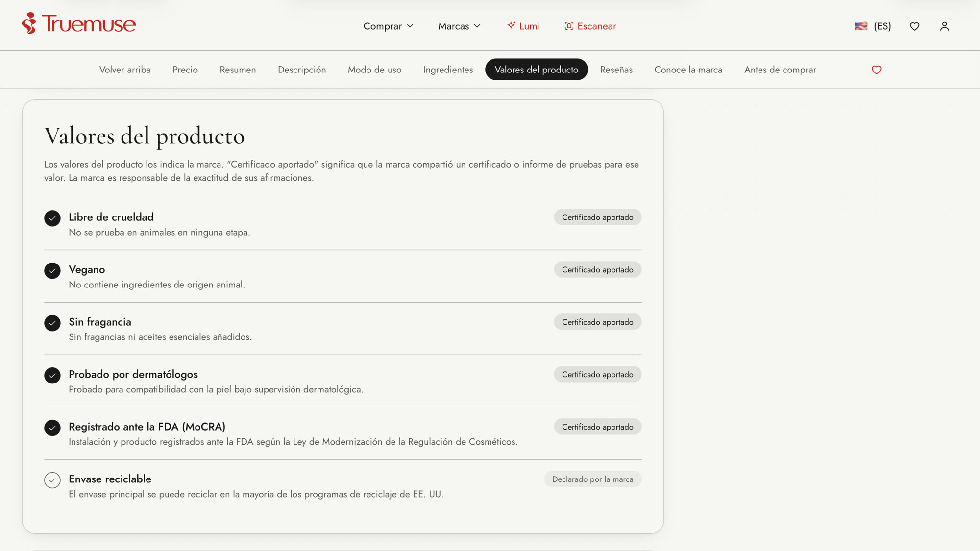Jump to Antes de comprar section

point(780,70)
